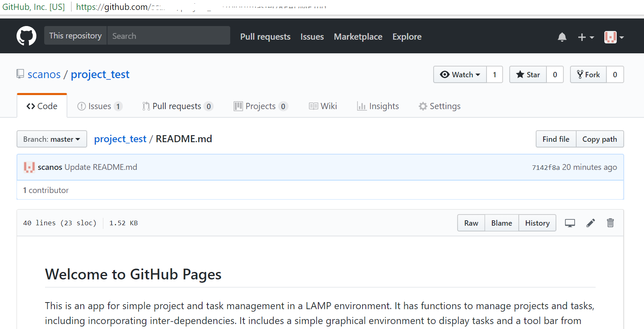
Task: Click the browser address bar URL
Action: coord(201,7)
